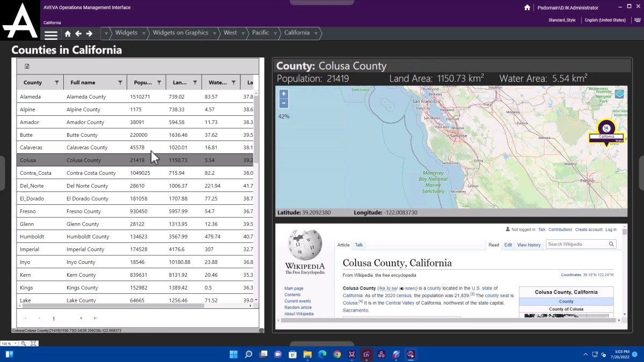Open the hamburger navigation menu
This screenshot has height=362, width=644.
[x=50, y=35]
